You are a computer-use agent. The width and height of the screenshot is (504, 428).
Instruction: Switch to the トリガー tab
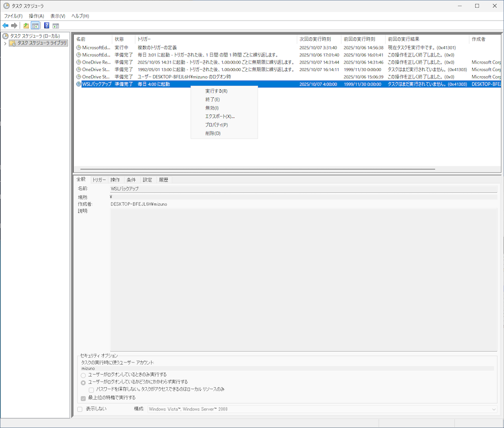point(99,180)
